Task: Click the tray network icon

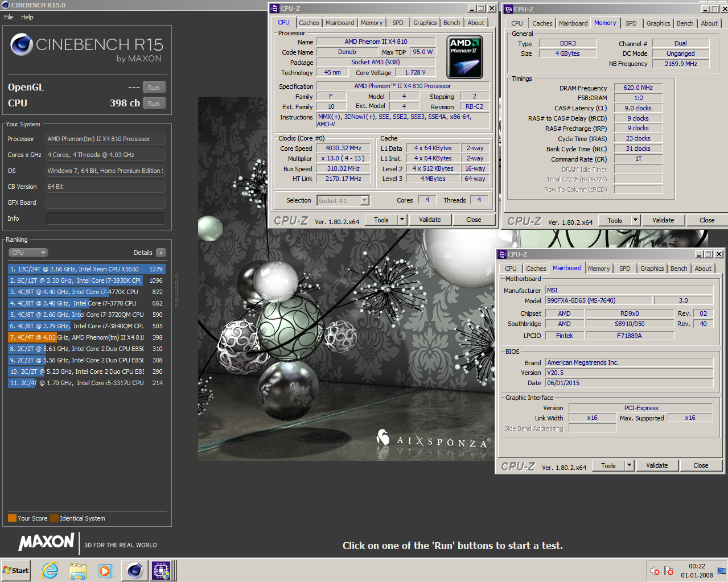Action: click(x=721, y=571)
